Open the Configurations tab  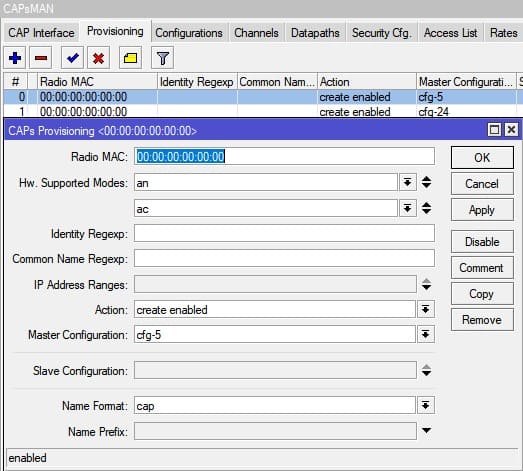189,33
